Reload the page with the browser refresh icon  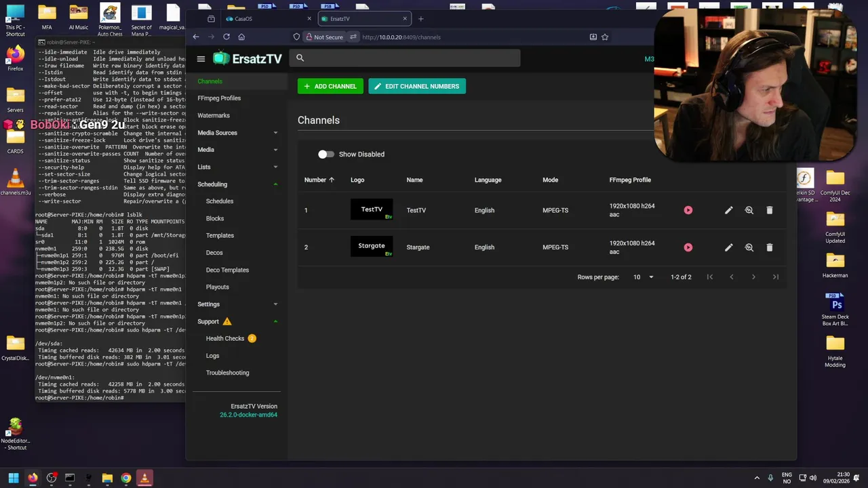(226, 37)
